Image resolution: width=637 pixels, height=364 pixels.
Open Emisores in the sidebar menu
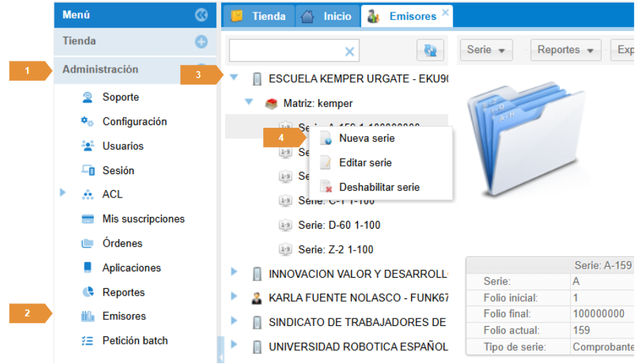(x=124, y=316)
